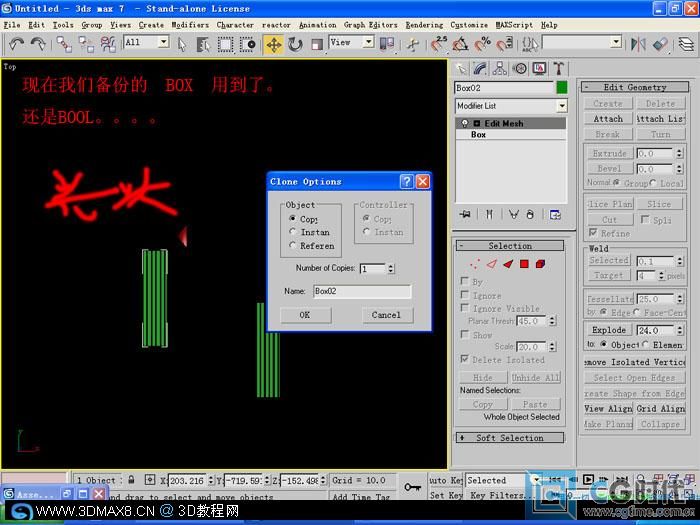Activate the Select and Scale tool
The width and height of the screenshot is (700, 525).
(x=317, y=44)
